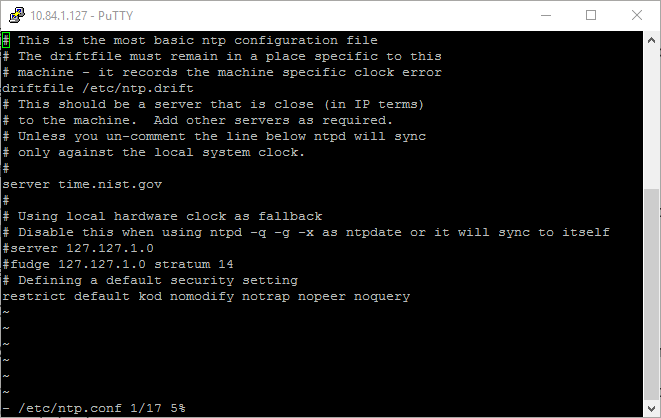Image resolution: width=661 pixels, height=418 pixels.
Task: Open the PuTTY system menu icon
Action: coord(15,15)
